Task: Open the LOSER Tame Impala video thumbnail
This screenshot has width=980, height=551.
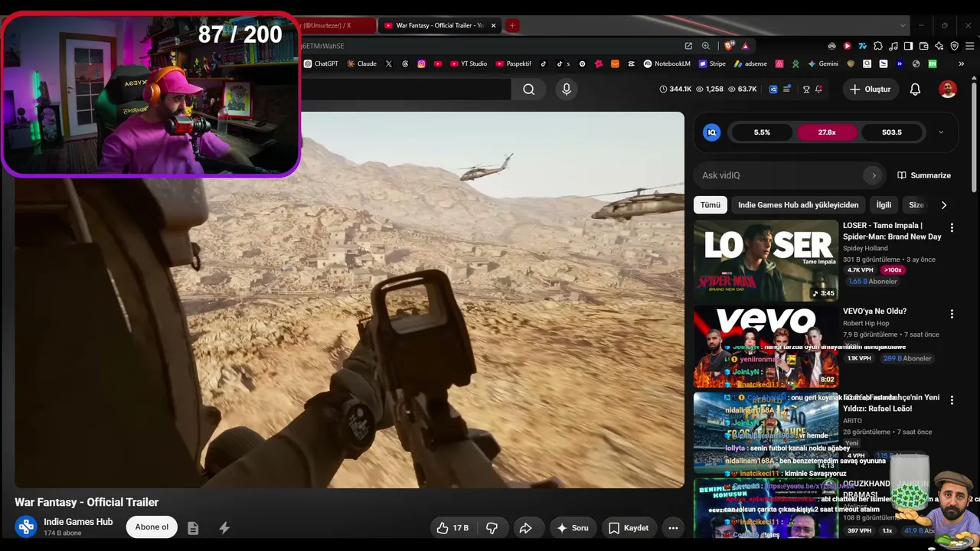Action: pos(766,260)
